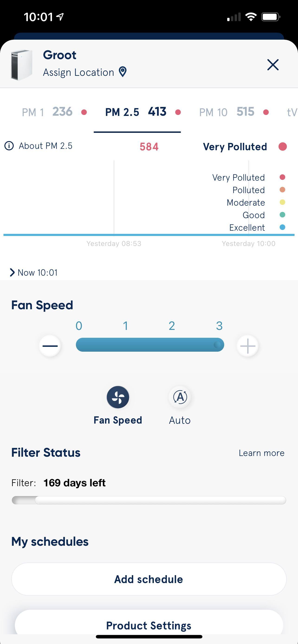298x644 pixels.
Task: Tap Assign Location text
Action: [x=79, y=72]
